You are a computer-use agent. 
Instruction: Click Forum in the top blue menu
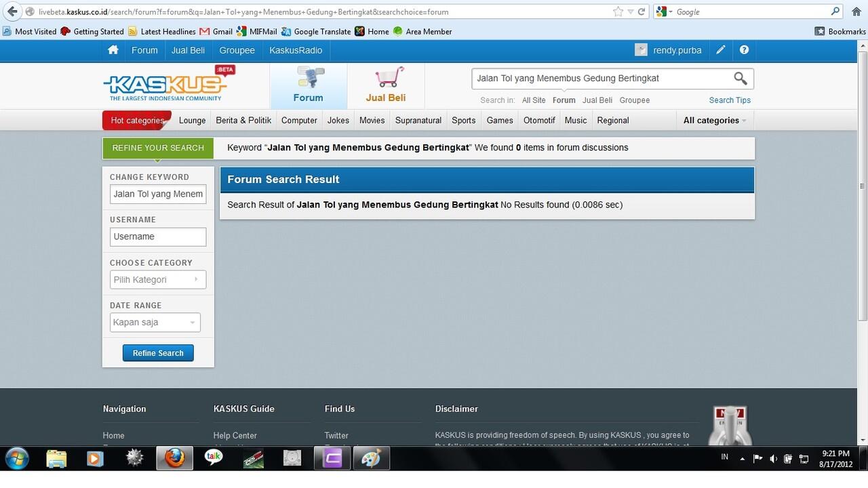coord(144,50)
